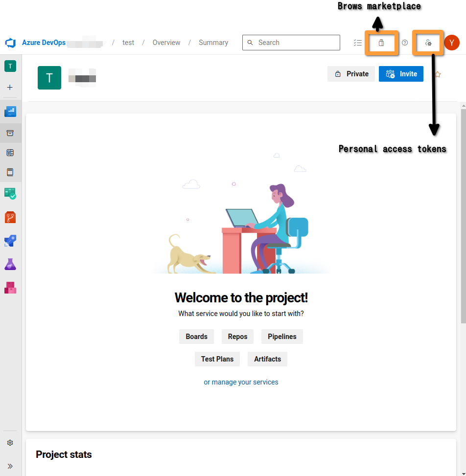Open the help question mark icon
The image size is (466, 476).
pyautogui.click(x=405, y=43)
